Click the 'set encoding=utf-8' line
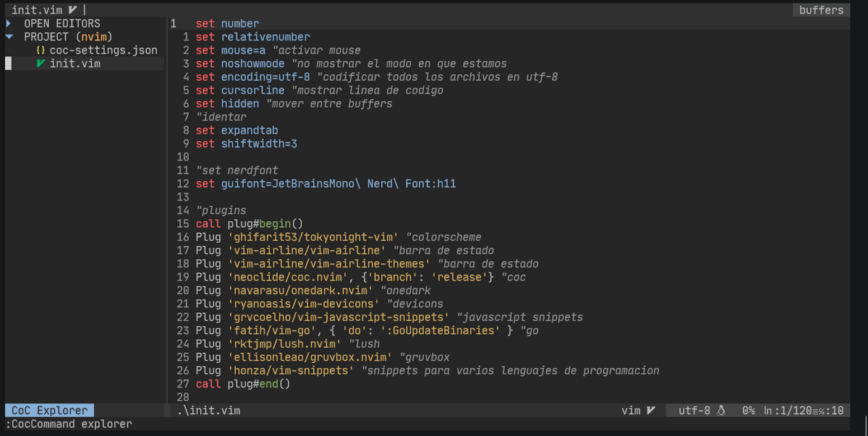This screenshot has height=436, width=868. tap(376, 77)
